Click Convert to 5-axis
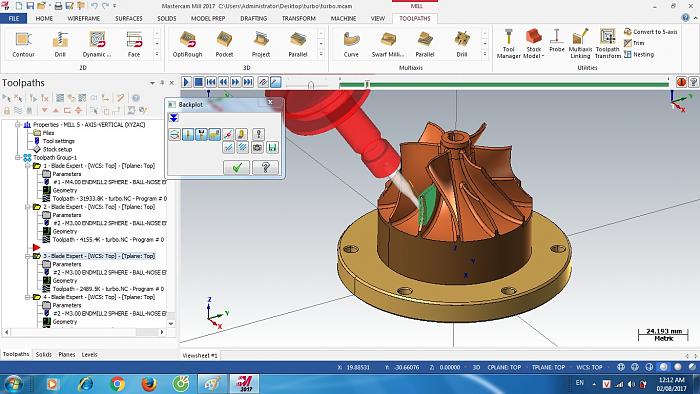This screenshot has width=700, height=394. [x=651, y=32]
